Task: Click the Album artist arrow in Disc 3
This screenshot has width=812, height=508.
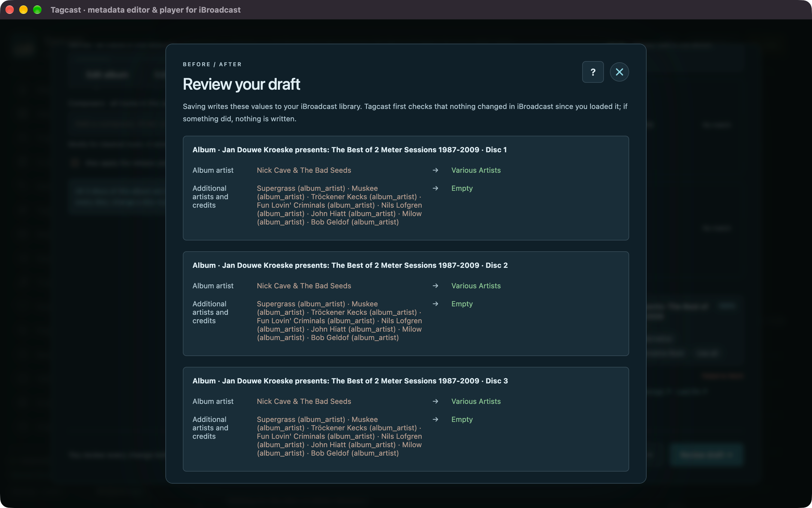Action: (435, 401)
